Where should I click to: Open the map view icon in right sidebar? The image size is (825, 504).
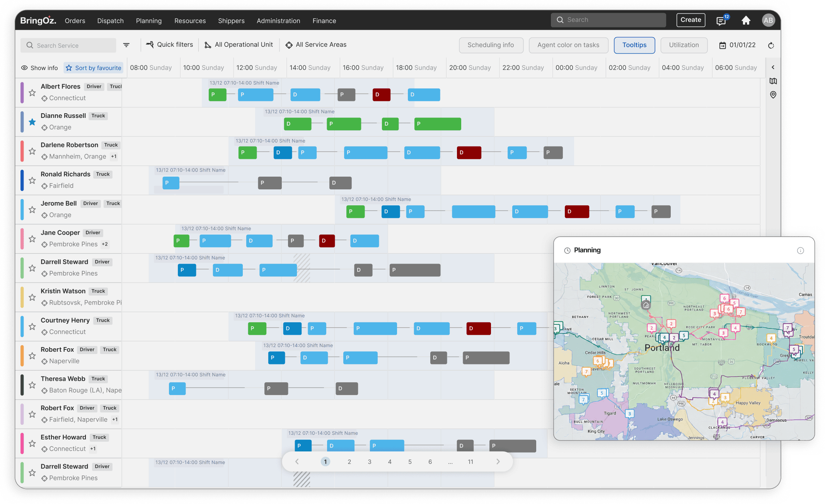[x=773, y=81]
